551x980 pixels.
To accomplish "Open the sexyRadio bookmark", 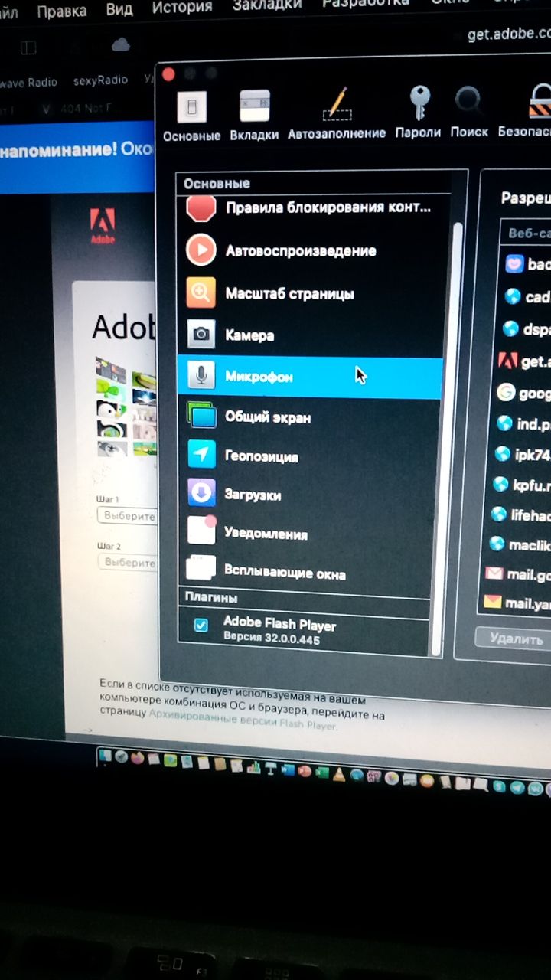I will pos(100,80).
